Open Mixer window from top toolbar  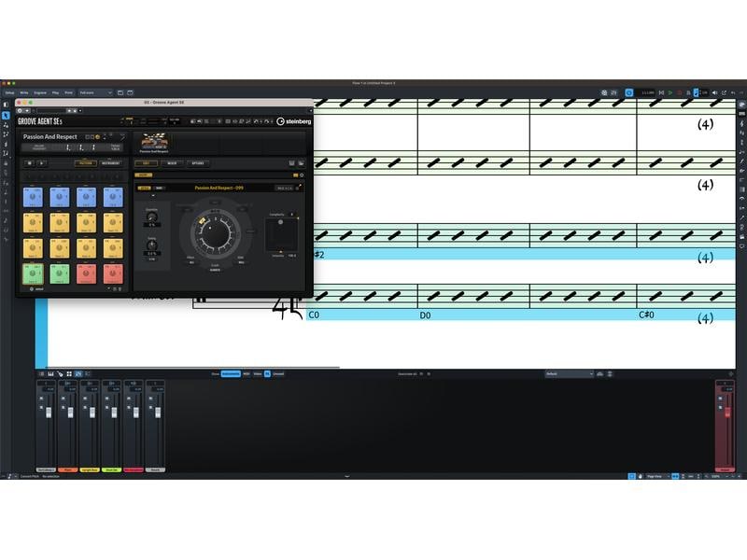[614, 92]
